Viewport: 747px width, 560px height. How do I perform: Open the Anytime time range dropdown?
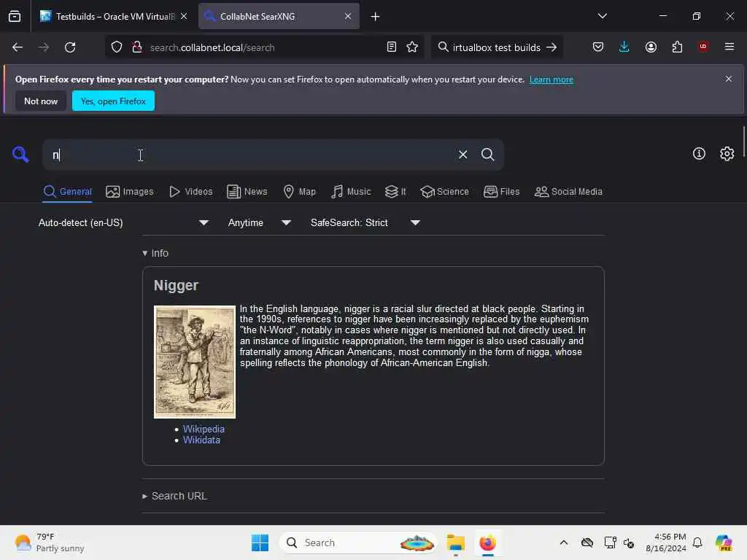coord(259,222)
